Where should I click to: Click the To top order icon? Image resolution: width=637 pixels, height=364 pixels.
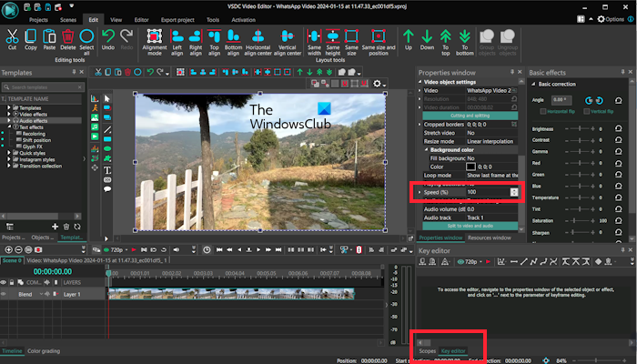tap(446, 36)
